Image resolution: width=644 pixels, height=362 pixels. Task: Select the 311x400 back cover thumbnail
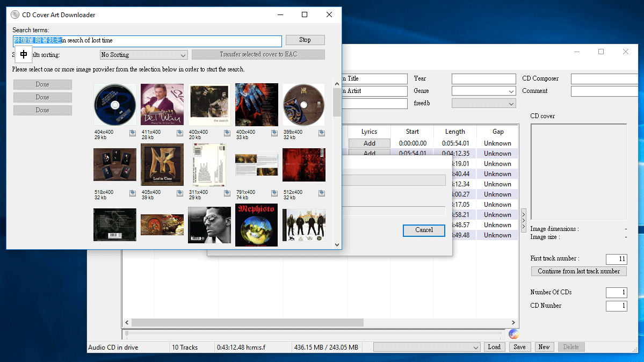[x=209, y=165]
